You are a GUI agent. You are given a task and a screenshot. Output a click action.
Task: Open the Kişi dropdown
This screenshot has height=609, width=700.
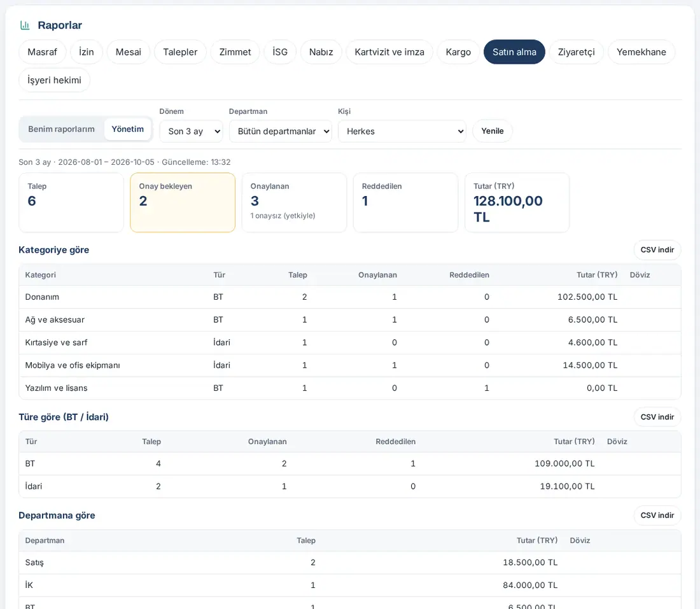pyautogui.click(x=402, y=131)
